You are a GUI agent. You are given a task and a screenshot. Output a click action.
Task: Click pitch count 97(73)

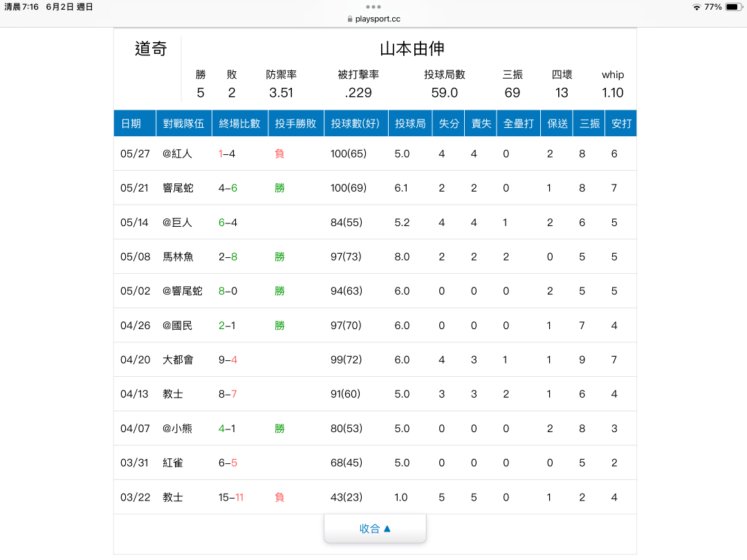pos(346,256)
